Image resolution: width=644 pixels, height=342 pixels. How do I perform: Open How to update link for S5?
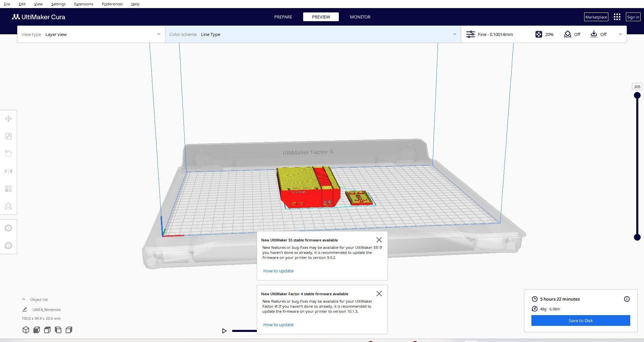[x=278, y=271]
